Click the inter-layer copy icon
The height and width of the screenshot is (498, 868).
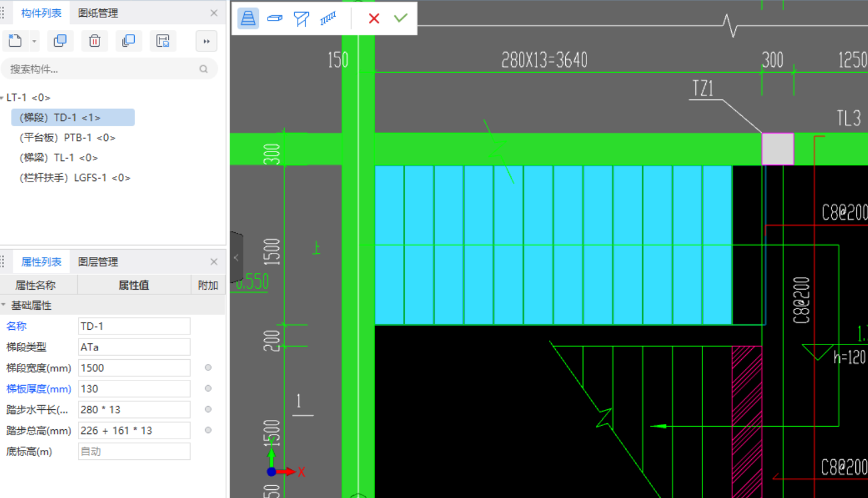click(129, 41)
